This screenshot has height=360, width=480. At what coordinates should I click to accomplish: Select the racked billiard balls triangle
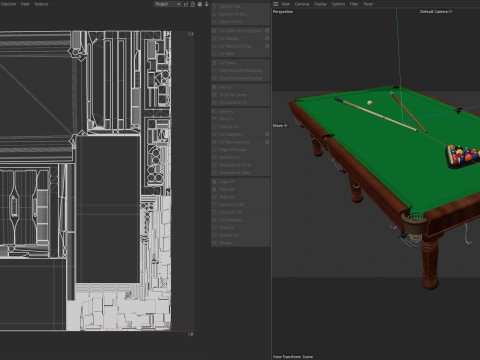click(462, 156)
